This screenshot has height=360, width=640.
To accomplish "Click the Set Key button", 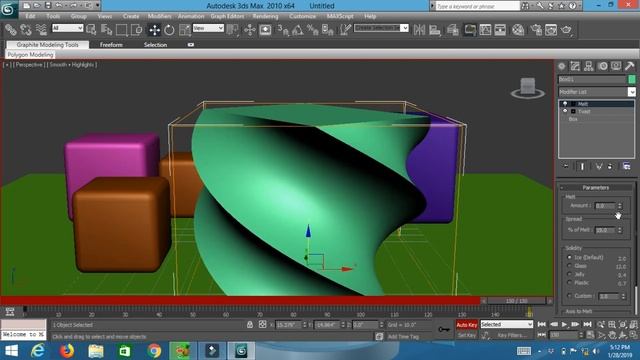I will [467, 335].
